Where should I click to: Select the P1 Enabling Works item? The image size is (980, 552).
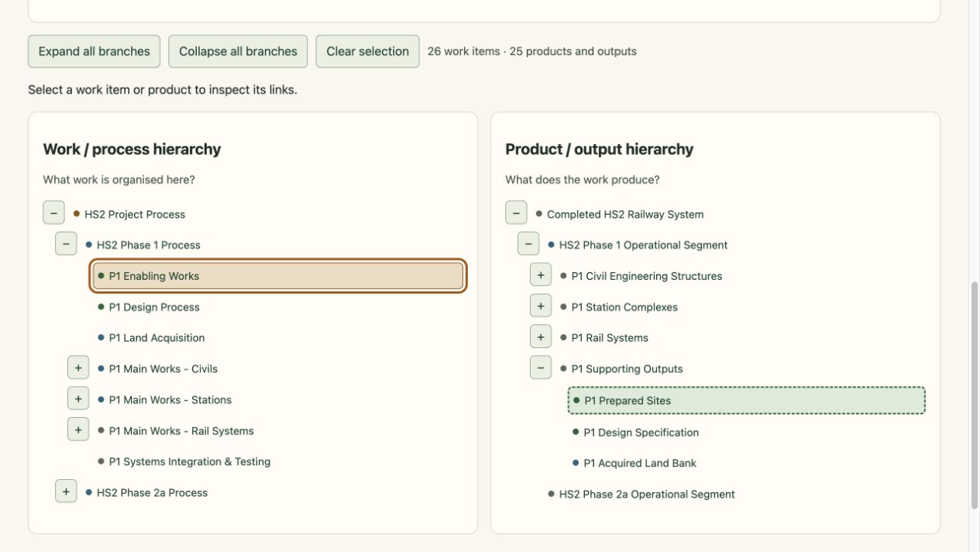click(x=278, y=276)
